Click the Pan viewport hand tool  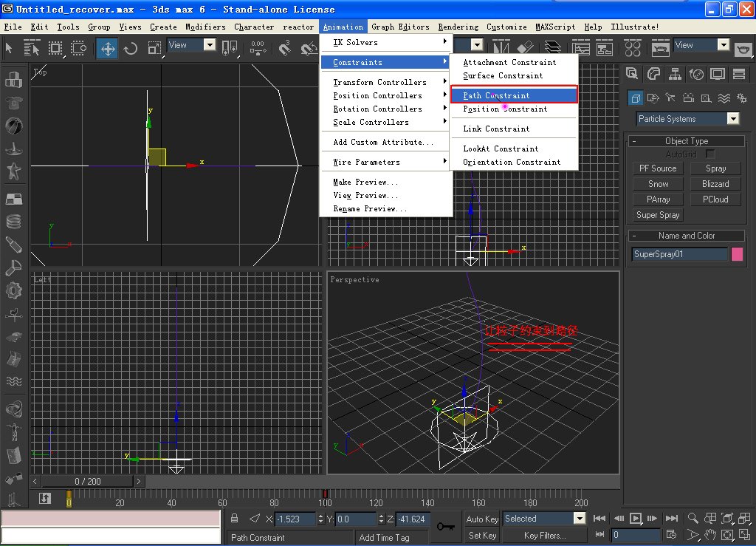pos(709,534)
